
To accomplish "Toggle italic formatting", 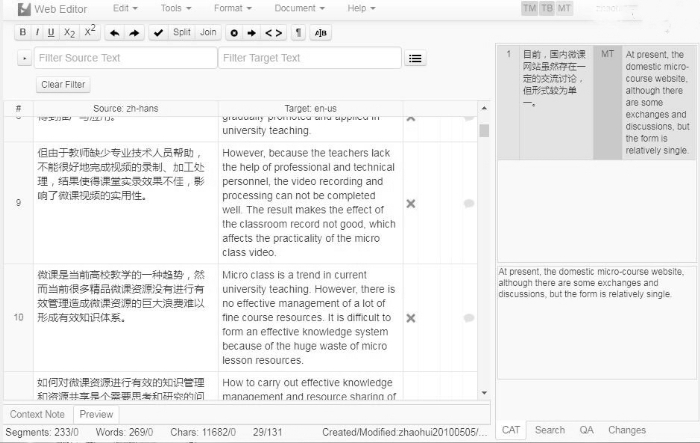I will pos(37,32).
